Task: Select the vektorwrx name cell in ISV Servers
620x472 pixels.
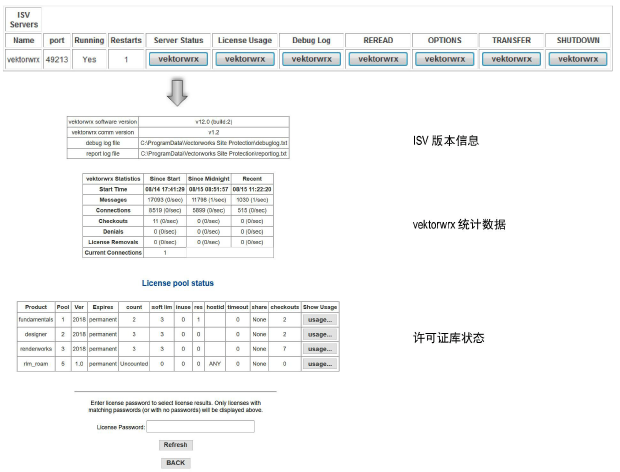Action: 24,59
